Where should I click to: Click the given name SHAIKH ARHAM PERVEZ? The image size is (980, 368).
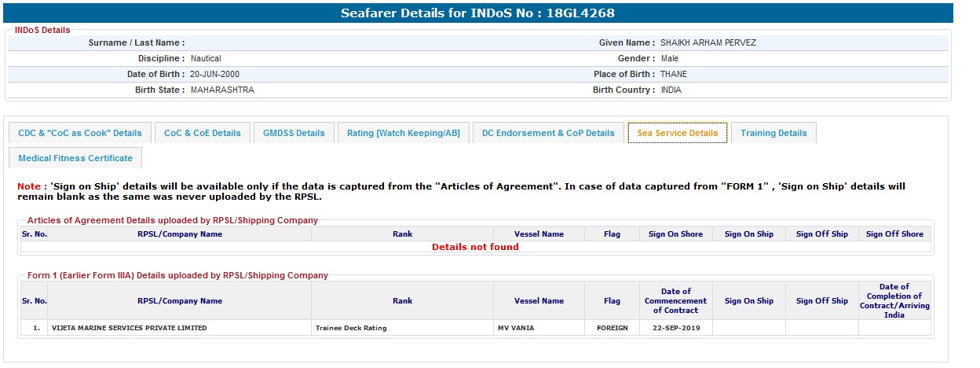point(708,42)
